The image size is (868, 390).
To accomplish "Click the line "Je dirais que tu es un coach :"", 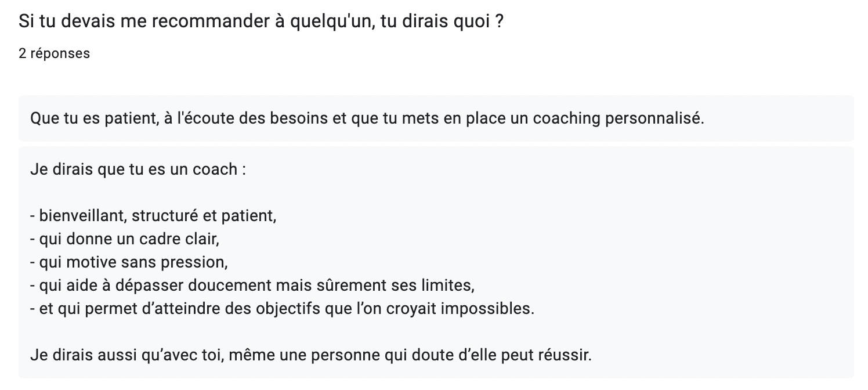I will 138,169.
